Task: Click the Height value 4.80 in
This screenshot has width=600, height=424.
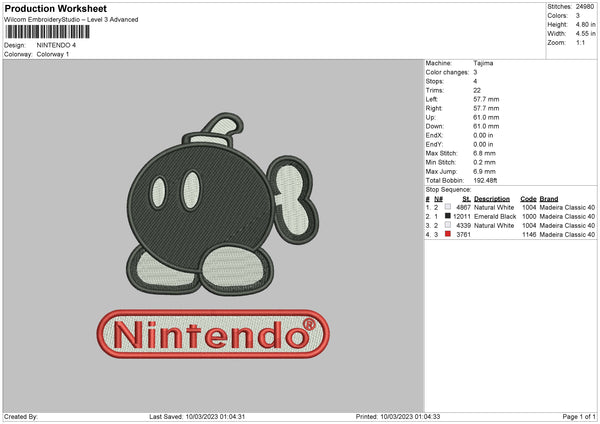Action: pos(585,24)
